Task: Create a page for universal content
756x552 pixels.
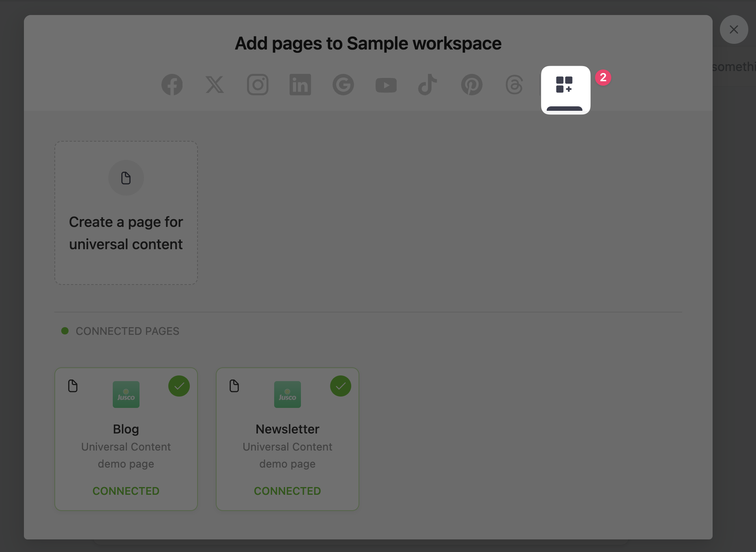Action: (x=126, y=233)
